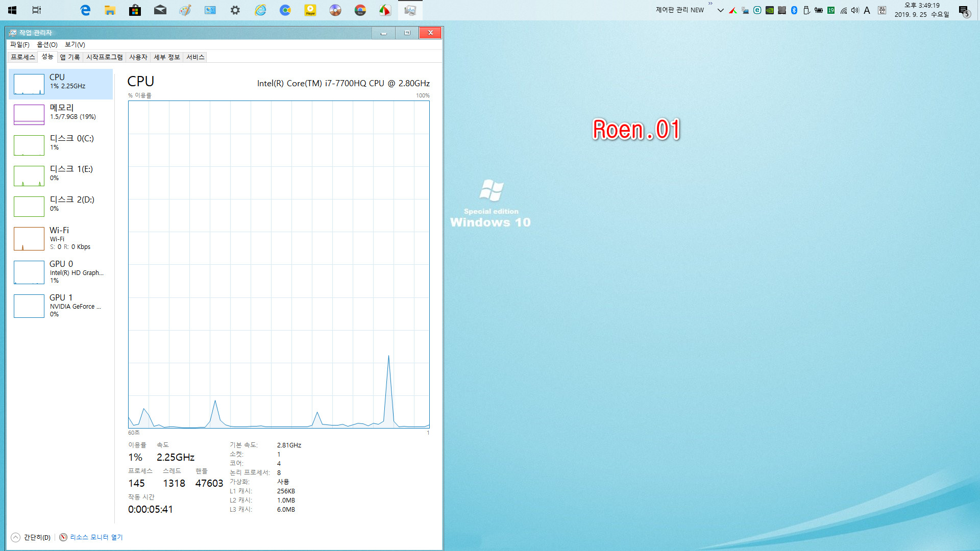980x551 pixels.
Task: Collapse to fewer details (간단히)
Action: [31, 537]
